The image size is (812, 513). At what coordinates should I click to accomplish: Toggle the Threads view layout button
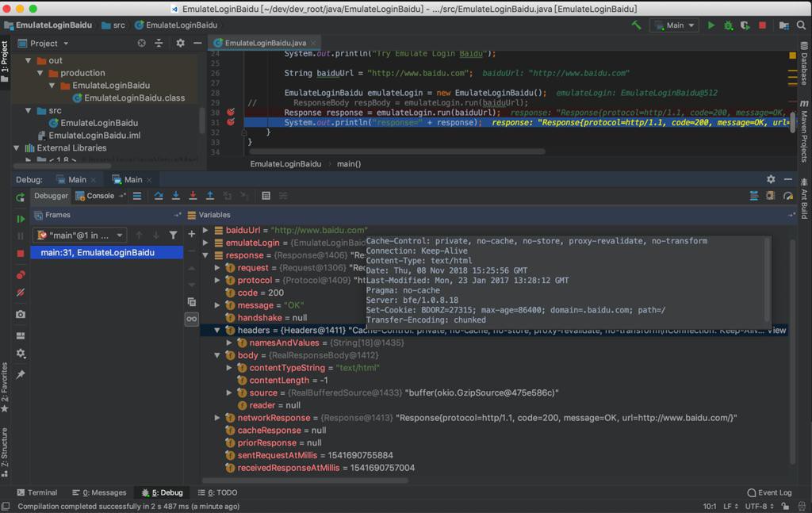[x=753, y=196]
